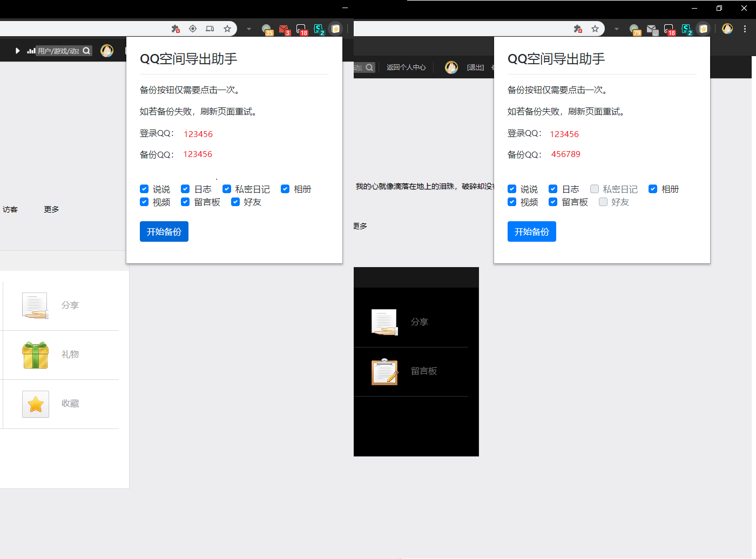Click search magnifier in left window nav bar
This screenshot has height=559, width=756.
pos(86,51)
